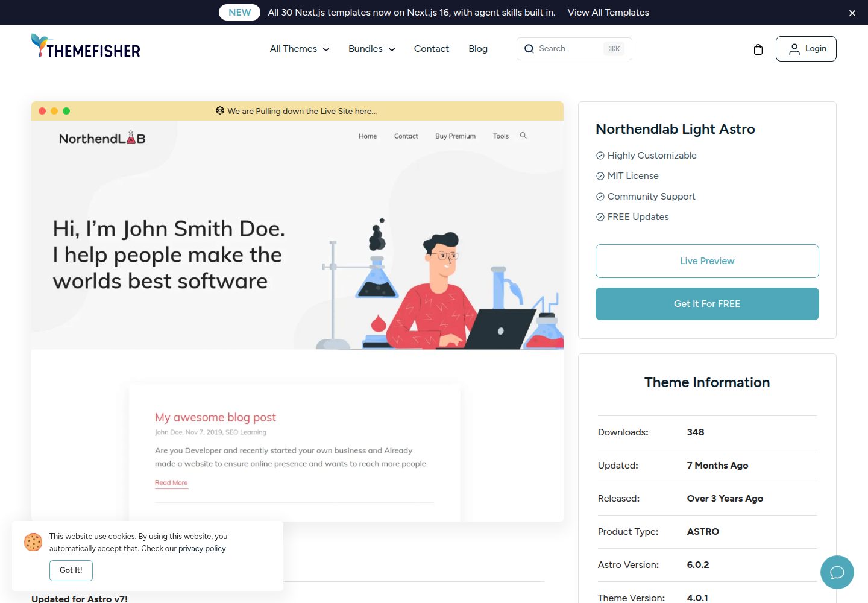Dismiss cookies with Got It! button
Screen dimensions: 868x603
[71, 570]
